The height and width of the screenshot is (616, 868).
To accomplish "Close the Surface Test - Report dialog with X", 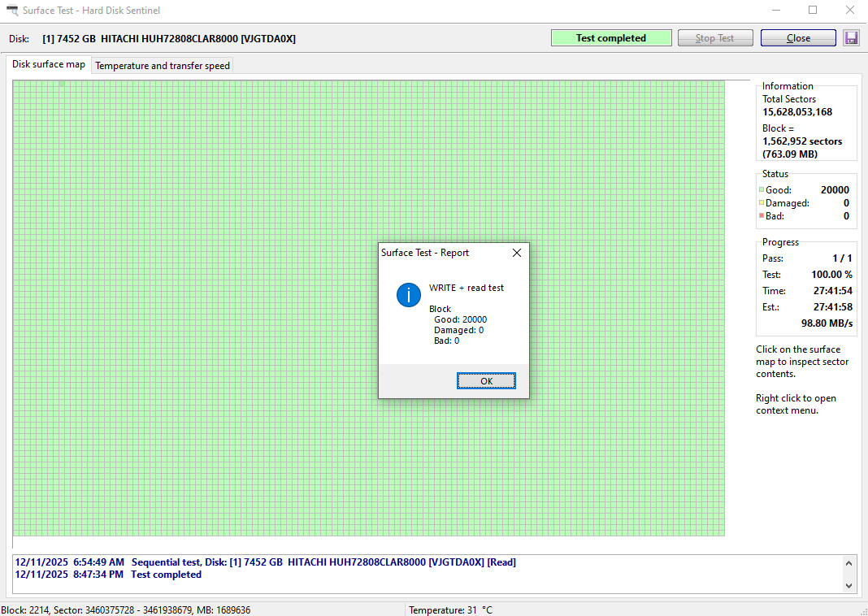I will click(x=517, y=253).
